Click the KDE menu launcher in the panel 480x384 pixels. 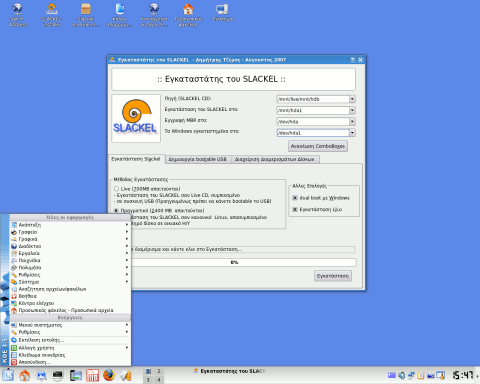click(x=8, y=375)
